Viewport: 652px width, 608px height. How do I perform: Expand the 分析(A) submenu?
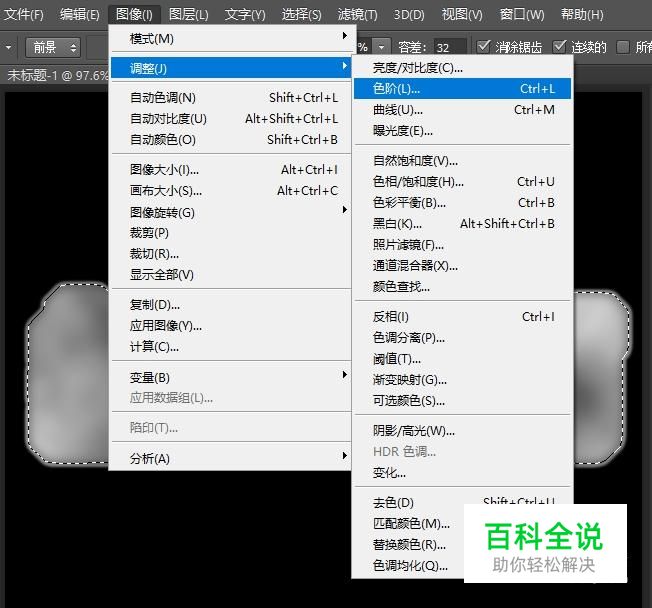click(x=231, y=458)
